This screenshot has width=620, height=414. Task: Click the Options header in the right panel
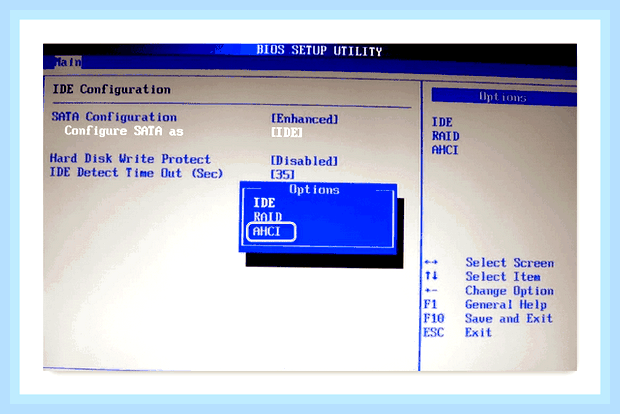[504, 97]
